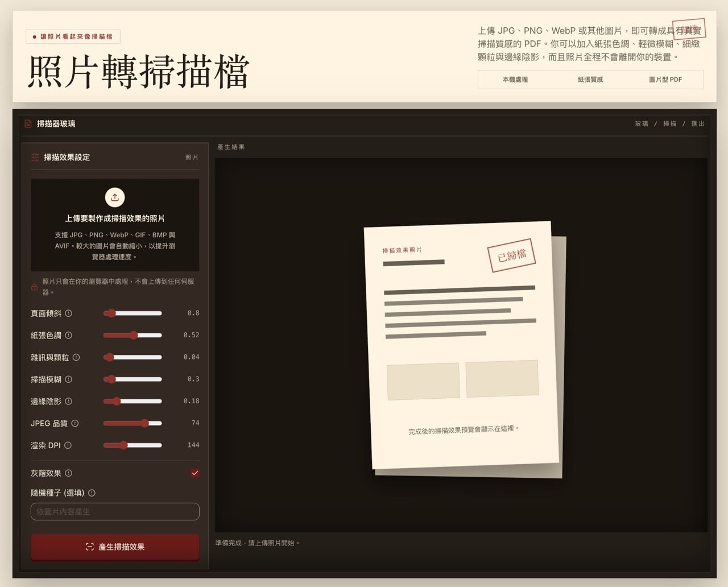Toggle the 灰階效果 checkbox

(195, 473)
